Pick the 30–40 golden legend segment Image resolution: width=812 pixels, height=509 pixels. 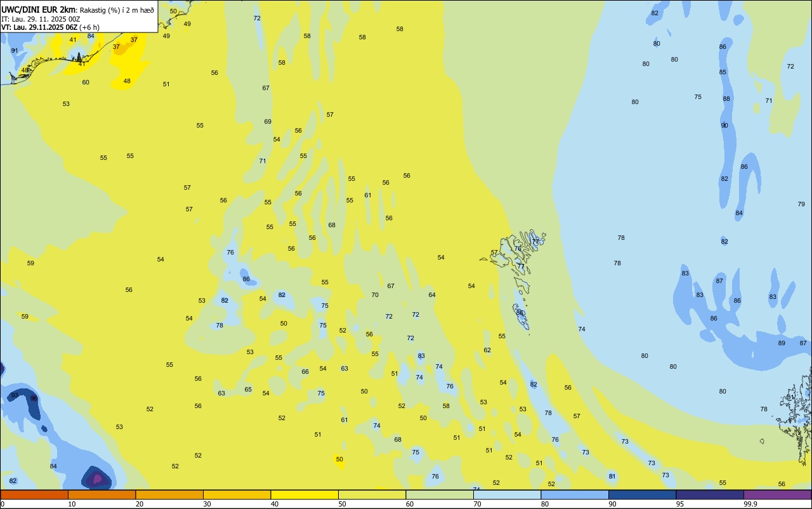pyautogui.click(x=237, y=495)
